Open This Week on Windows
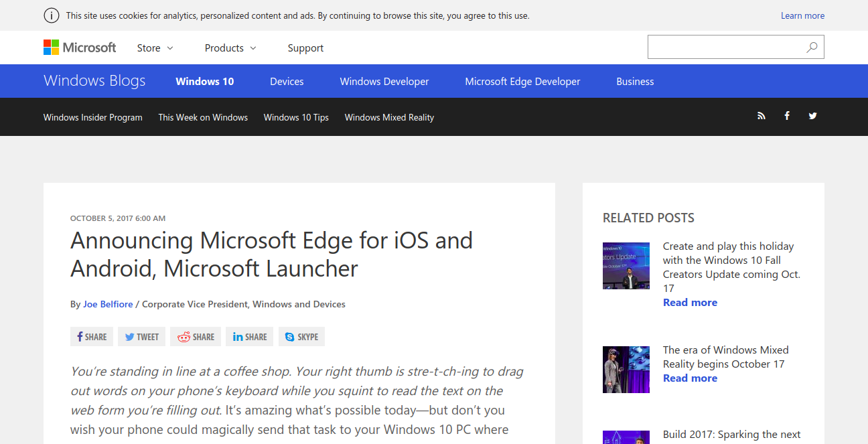868x444 pixels. (203, 117)
